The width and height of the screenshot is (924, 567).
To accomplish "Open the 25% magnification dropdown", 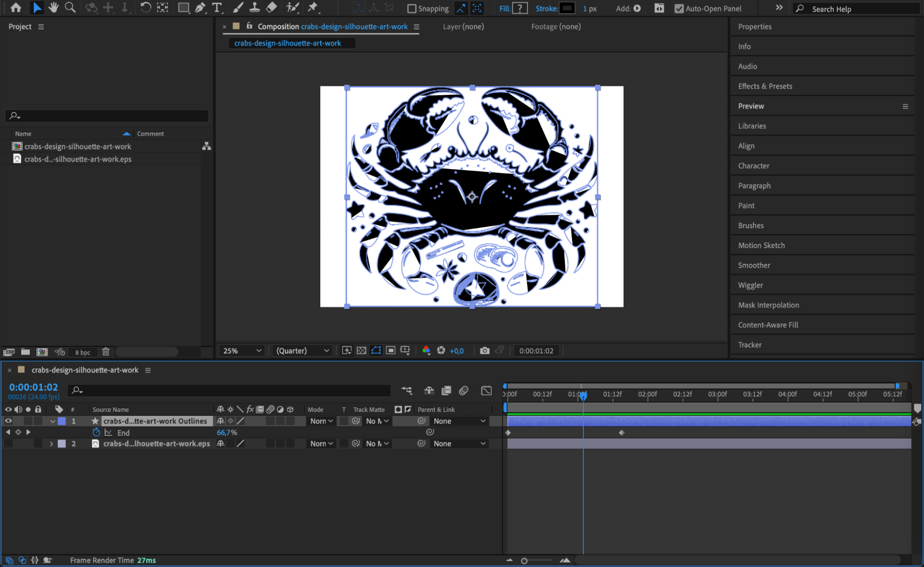I will [242, 351].
